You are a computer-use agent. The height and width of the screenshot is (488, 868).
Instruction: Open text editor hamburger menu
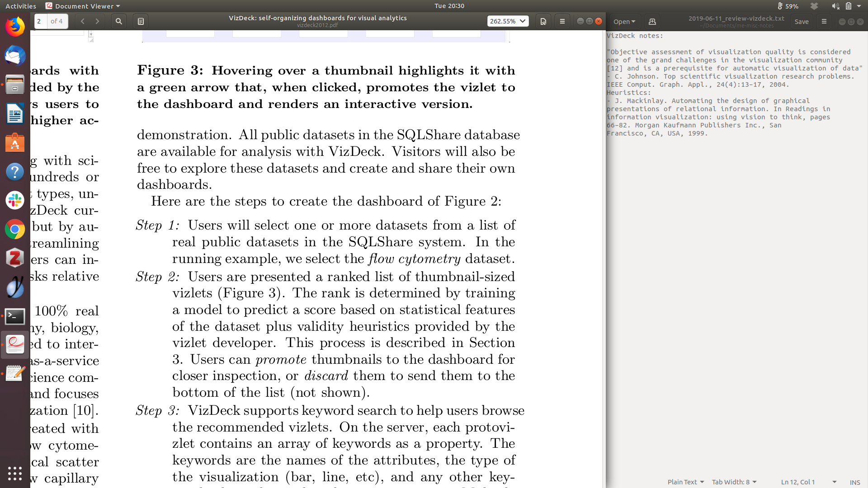824,21
